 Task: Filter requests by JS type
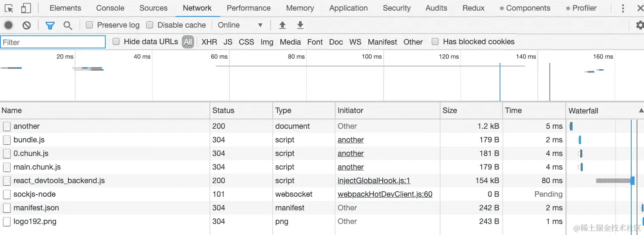coord(228,42)
